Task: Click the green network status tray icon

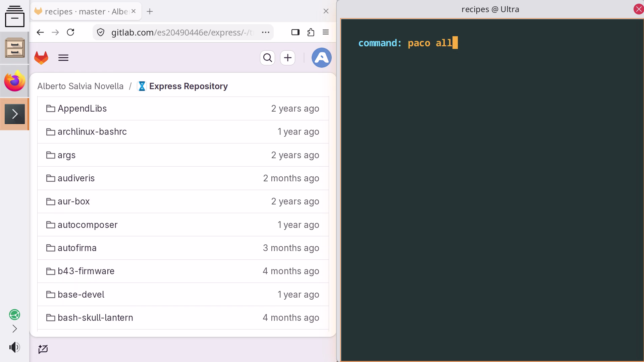Action: click(x=14, y=314)
